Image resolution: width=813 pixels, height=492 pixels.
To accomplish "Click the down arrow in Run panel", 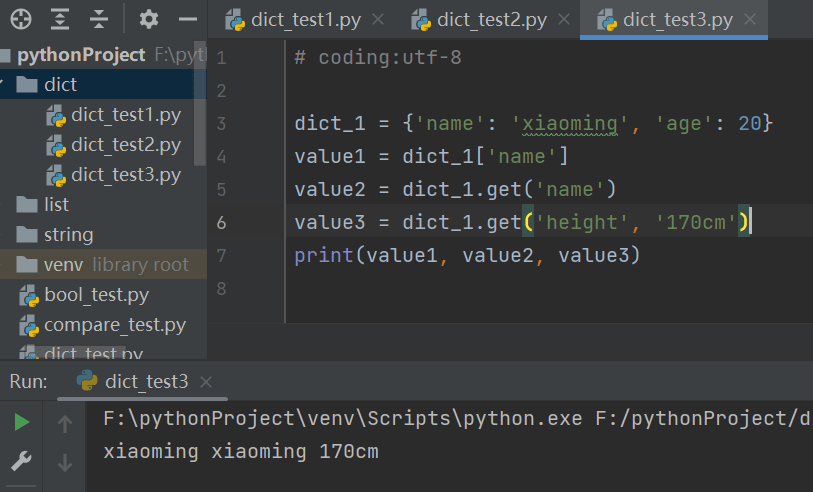I will click(65, 462).
